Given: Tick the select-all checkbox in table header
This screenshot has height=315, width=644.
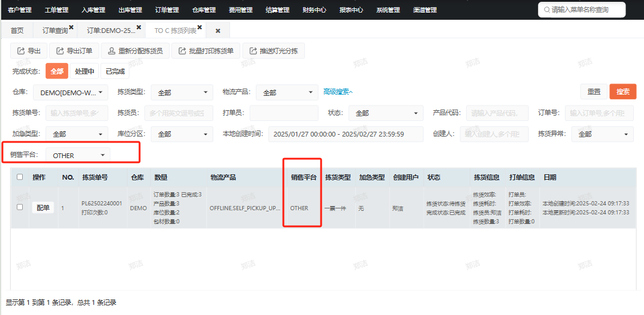Looking at the screenshot, I should tap(20, 177).
